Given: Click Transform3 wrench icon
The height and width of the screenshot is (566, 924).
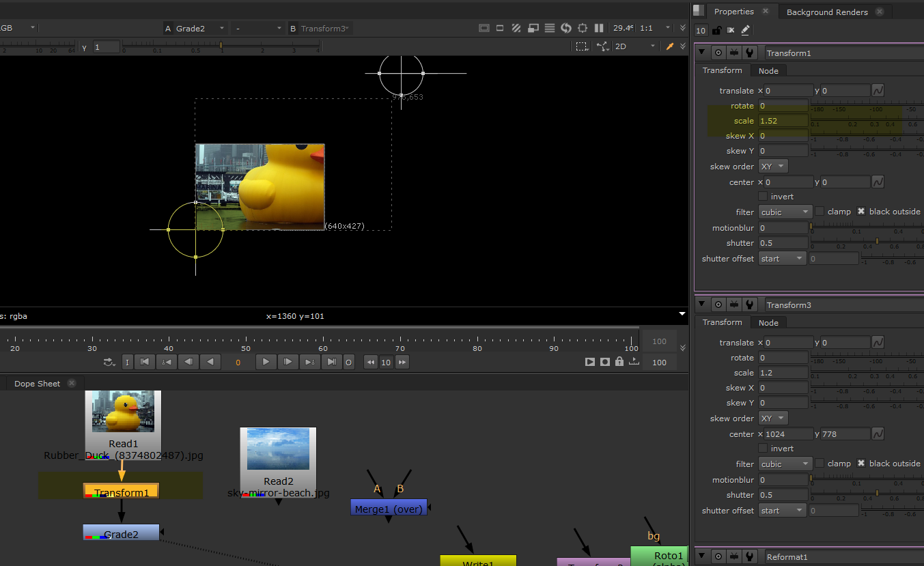Looking at the screenshot, I should click(x=750, y=305).
